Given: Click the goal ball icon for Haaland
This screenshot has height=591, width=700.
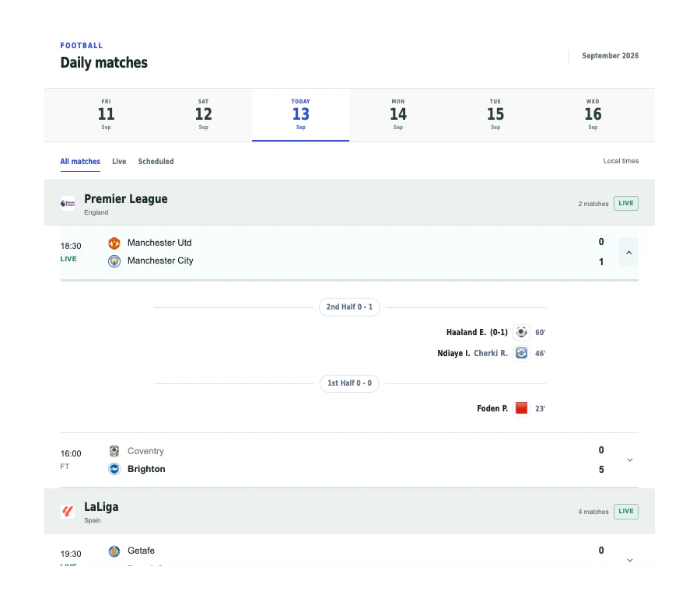Looking at the screenshot, I should (521, 332).
